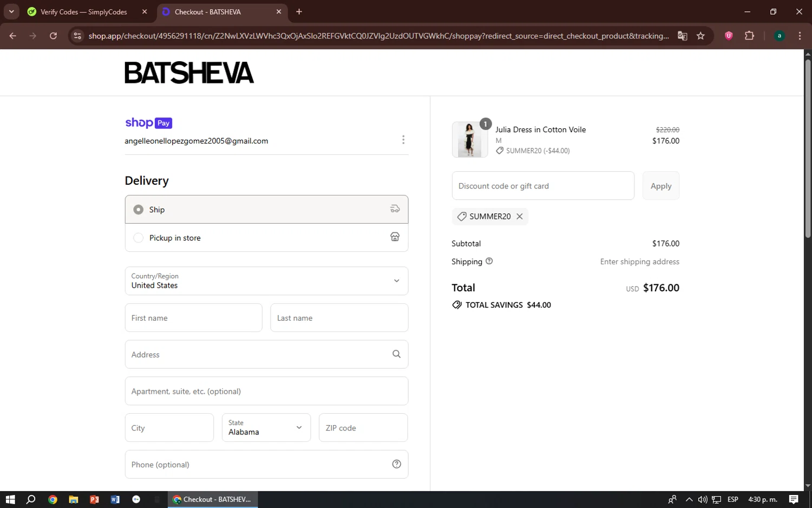Open the volume control in tray
Viewport: 812px width, 508px height.
(x=703, y=499)
